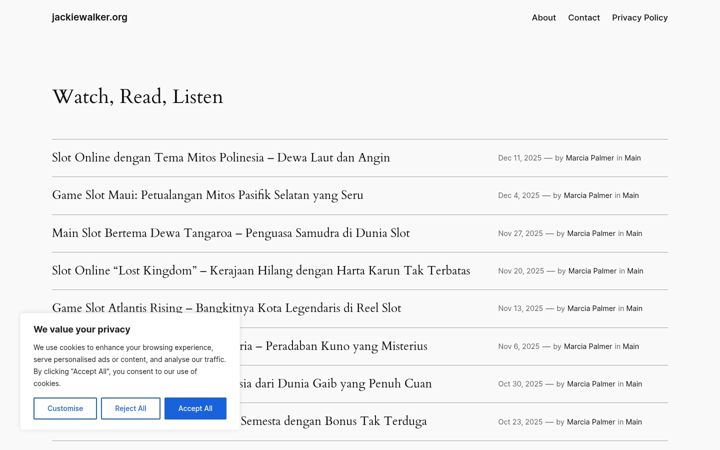The width and height of the screenshot is (720, 450).
Task: Click author Marcia Palmer on Dec 11 post
Action: [590, 158]
